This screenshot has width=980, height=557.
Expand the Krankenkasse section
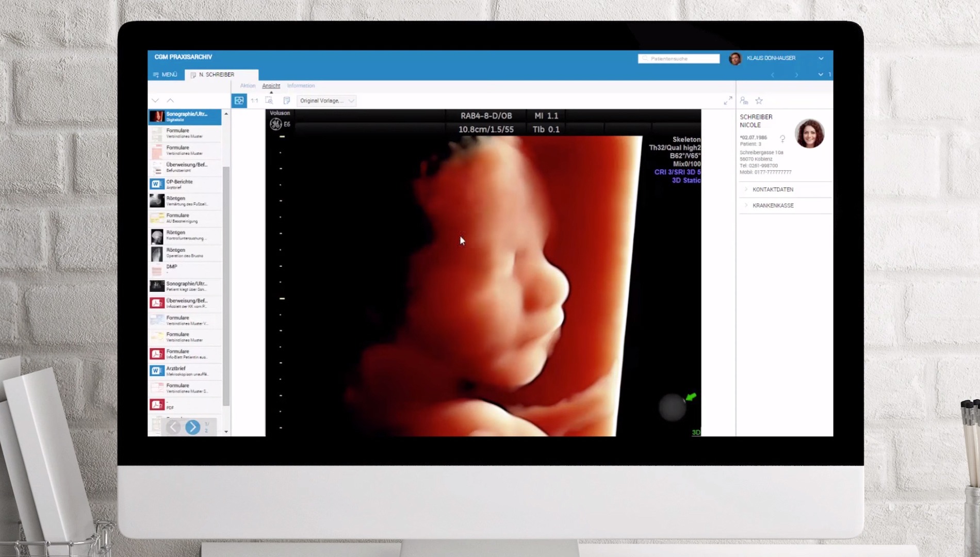pyautogui.click(x=773, y=205)
